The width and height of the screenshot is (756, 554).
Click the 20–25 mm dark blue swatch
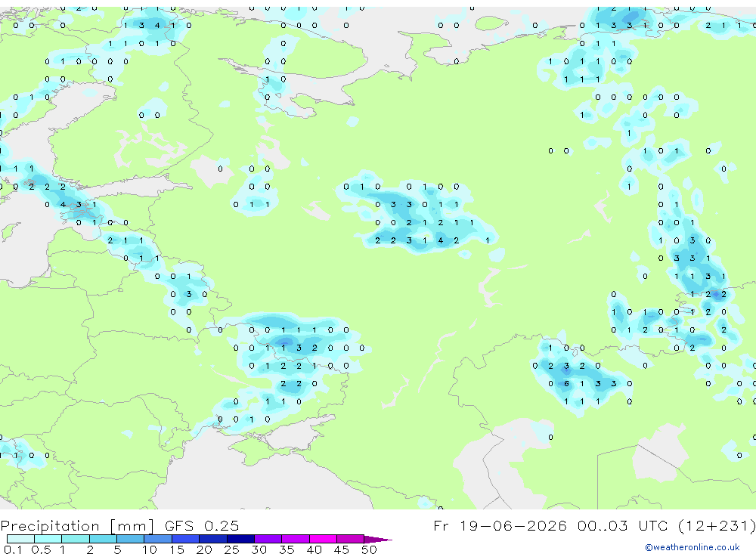tap(213, 539)
